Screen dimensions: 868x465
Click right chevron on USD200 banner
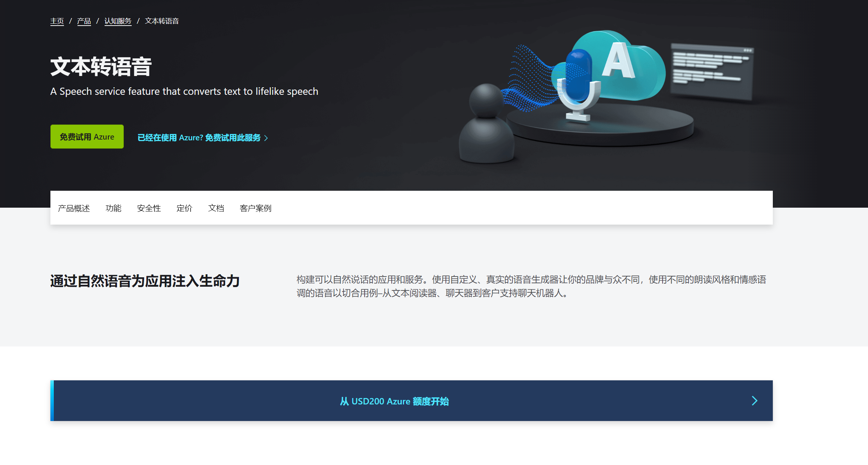(x=754, y=401)
